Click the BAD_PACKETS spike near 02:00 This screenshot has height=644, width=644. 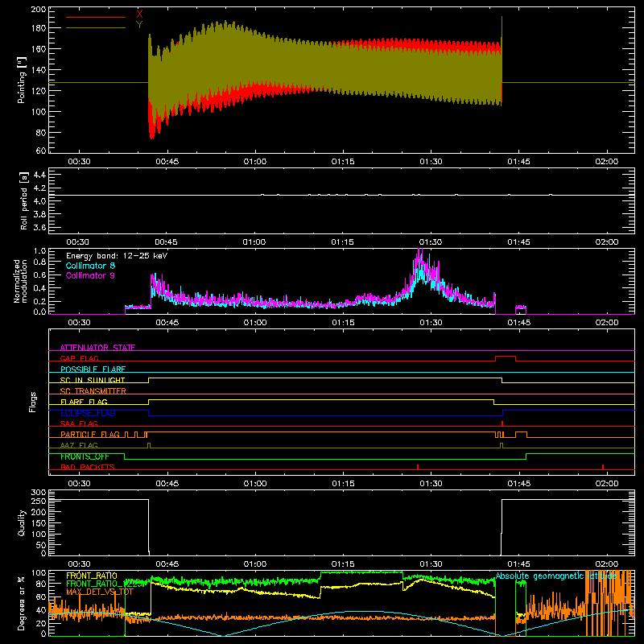point(603,467)
